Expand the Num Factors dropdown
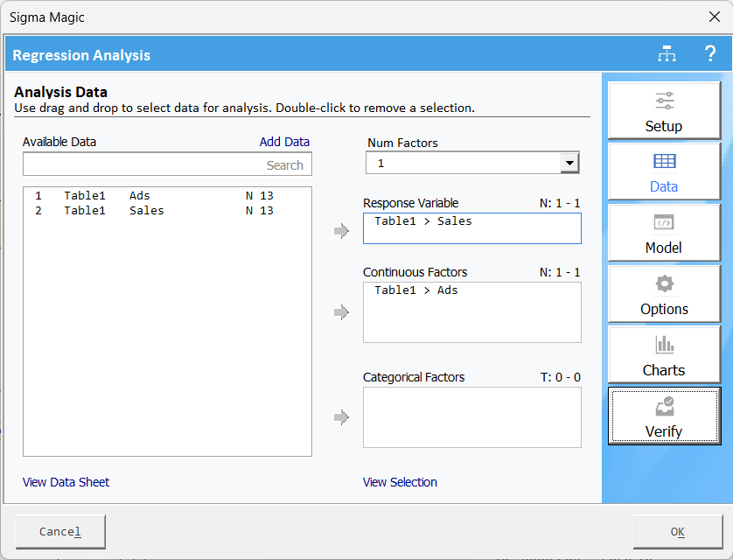Screen dimensions: 733x560 pos(569,163)
